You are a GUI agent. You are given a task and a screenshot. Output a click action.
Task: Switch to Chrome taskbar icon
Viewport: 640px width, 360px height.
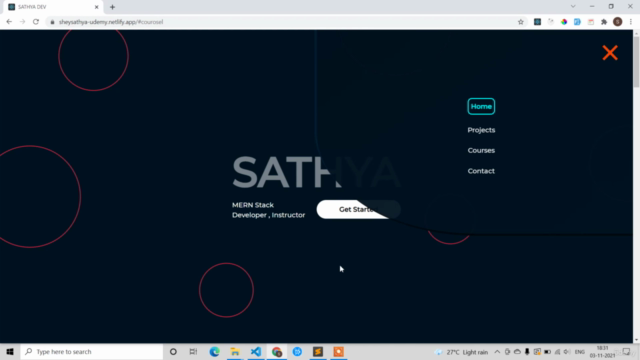tap(277, 351)
